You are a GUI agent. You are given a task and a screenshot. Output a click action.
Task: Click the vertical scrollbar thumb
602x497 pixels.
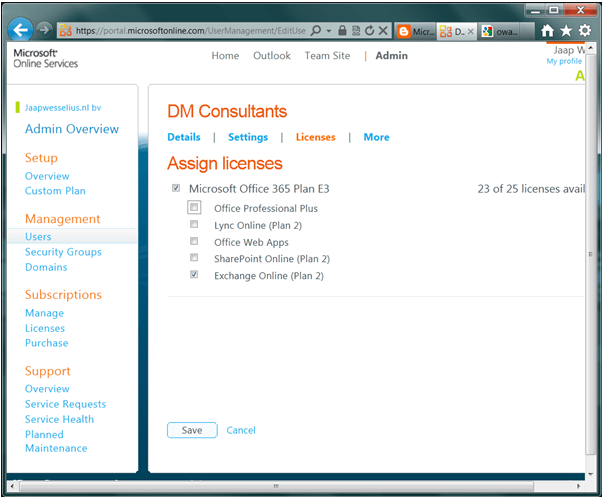(x=590, y=253)
